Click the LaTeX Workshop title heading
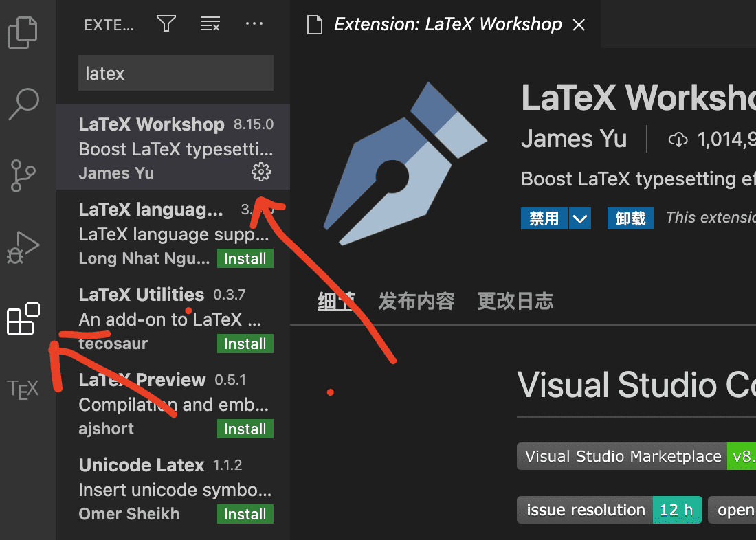Viewport: 756px width, 540px height. pyautogui.click(x=638, y=98)
